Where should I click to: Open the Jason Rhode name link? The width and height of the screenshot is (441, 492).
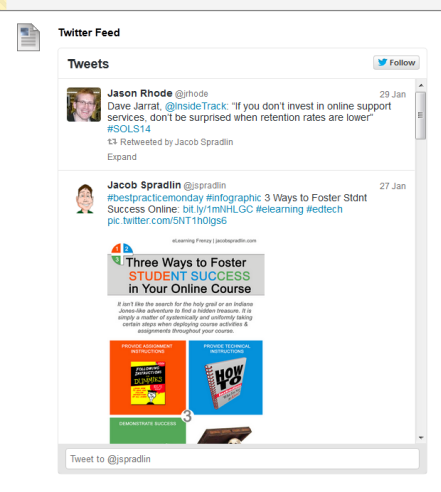(x=140, y=93)
